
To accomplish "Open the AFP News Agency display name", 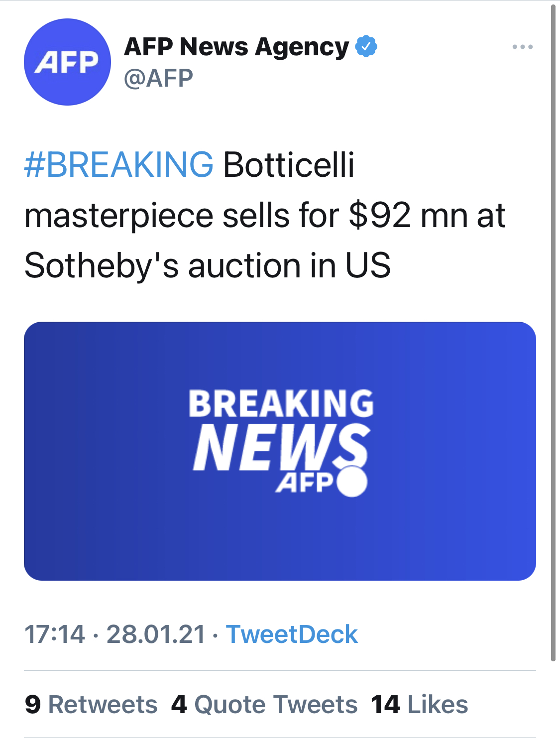I will click(236, 47).
